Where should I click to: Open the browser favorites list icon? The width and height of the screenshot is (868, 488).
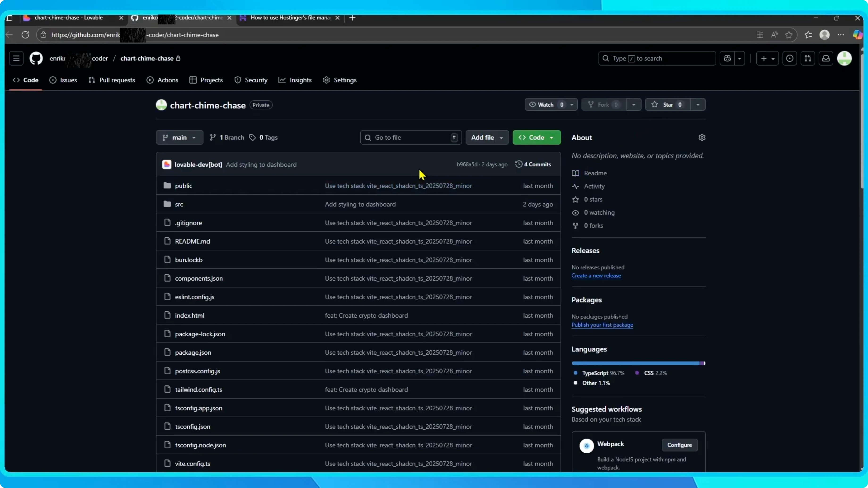coord(808,35)
